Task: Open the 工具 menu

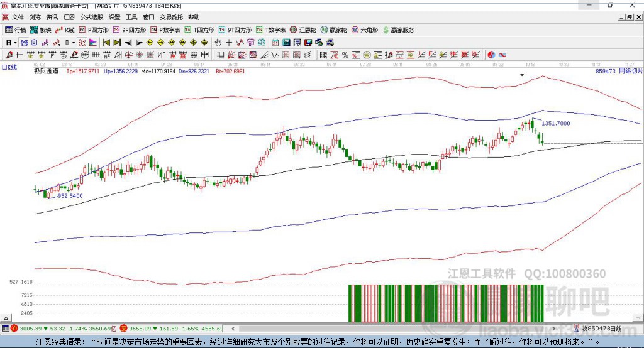Action: point(131,17)
